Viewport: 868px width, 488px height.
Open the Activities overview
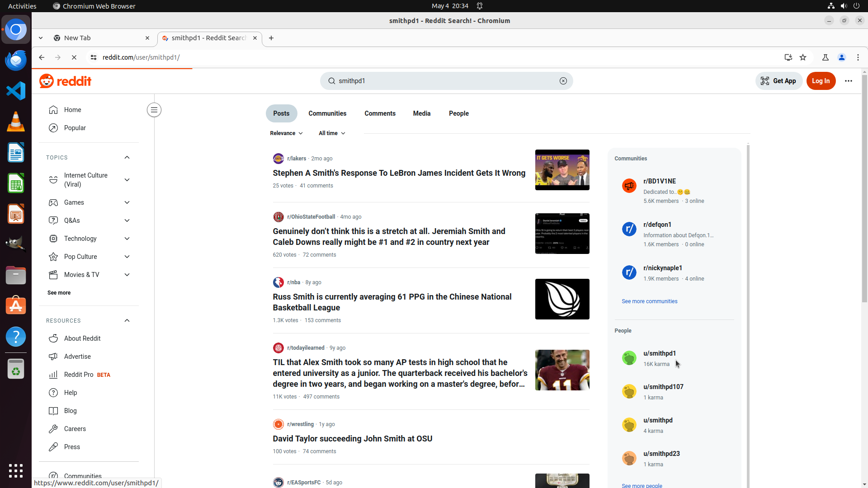point(22,6)
